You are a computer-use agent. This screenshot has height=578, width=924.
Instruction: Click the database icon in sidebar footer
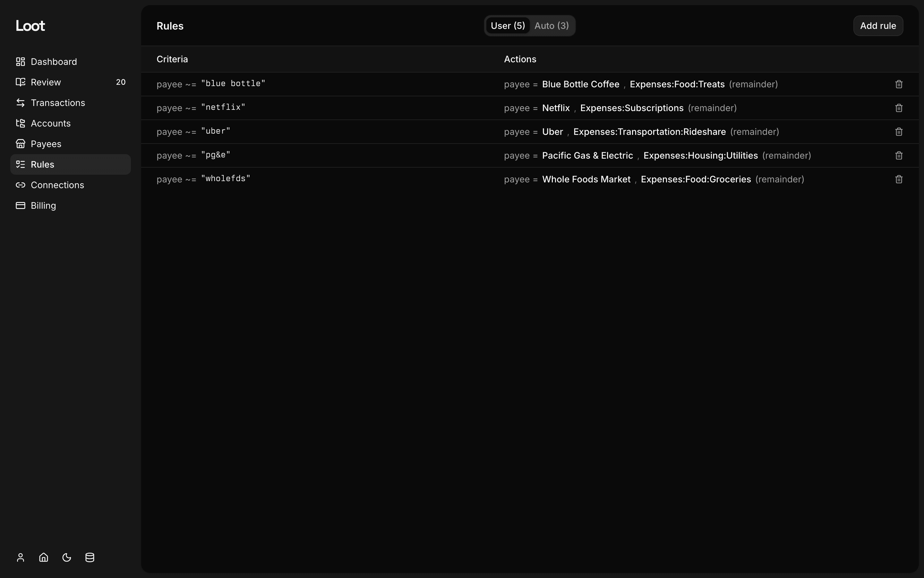click(x=90, y=557)
